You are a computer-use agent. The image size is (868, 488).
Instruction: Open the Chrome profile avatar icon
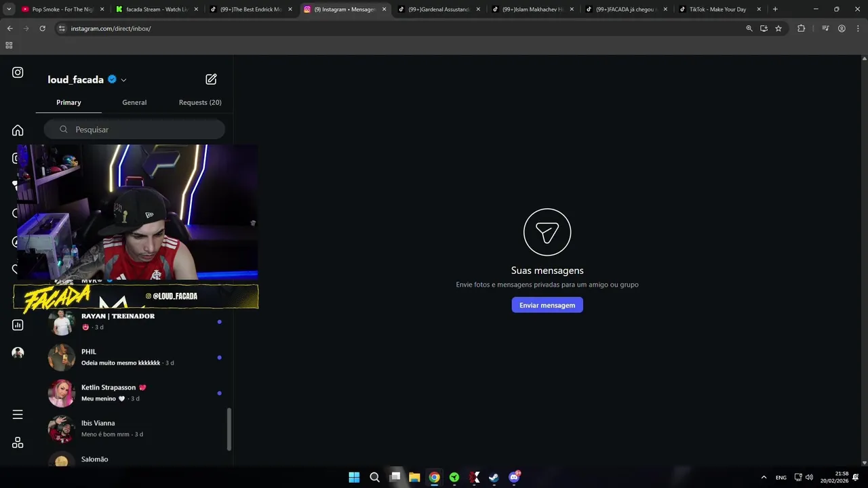coord(842,28)
